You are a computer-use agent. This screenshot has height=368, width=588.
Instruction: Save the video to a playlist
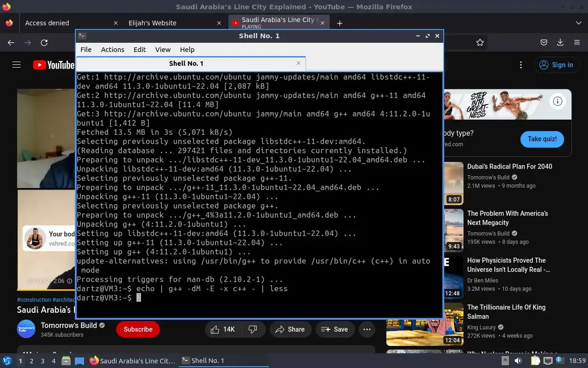point(334,329)
